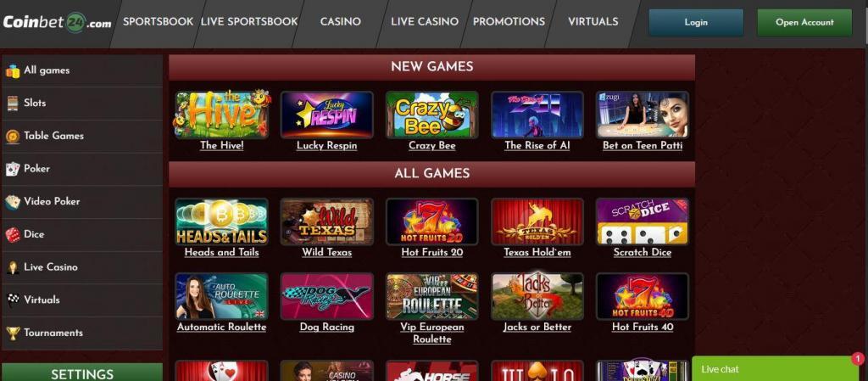Viewport: 868px width, 381px height.
Task: Click the Coinbet24.com logo
Action: pos(57,23)
